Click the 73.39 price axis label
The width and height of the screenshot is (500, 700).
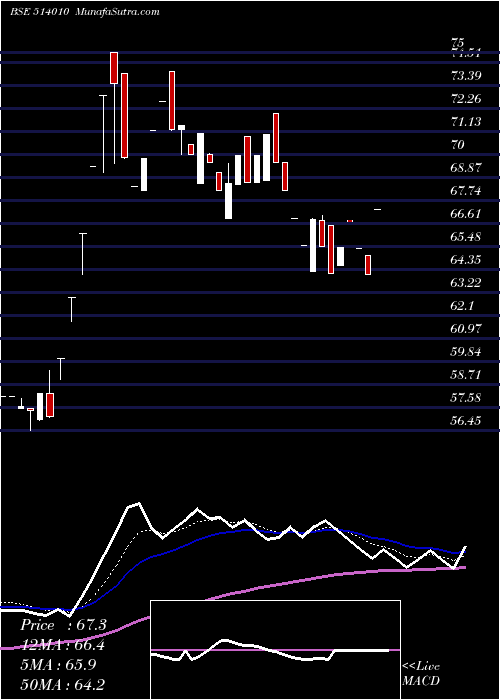click(x=466, y=75)
